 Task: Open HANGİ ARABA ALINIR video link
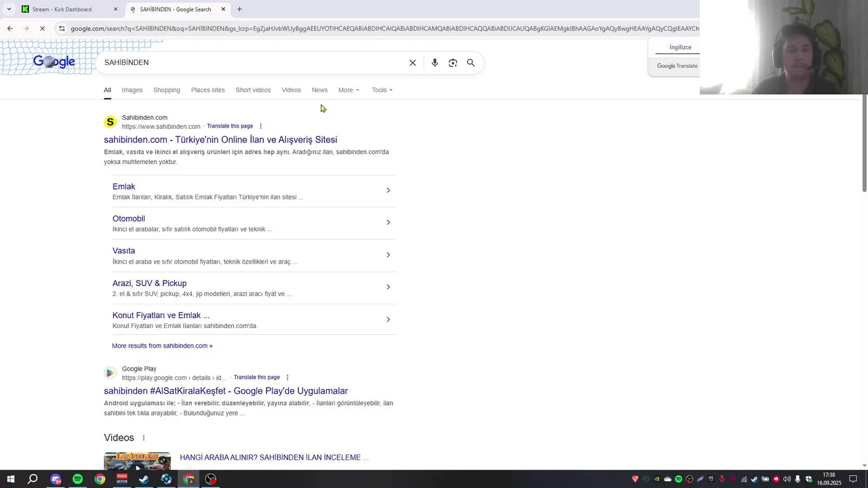pyautogui.click(x=274, y=457)
